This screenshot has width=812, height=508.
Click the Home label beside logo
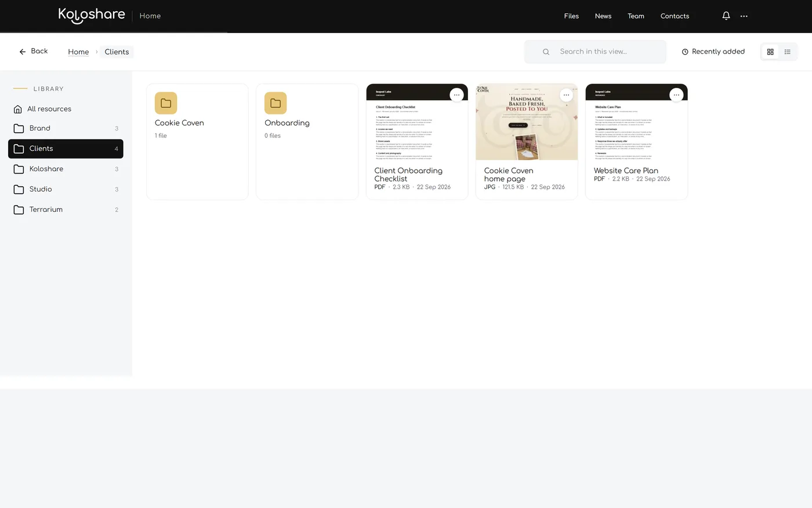tap(150, 16)
